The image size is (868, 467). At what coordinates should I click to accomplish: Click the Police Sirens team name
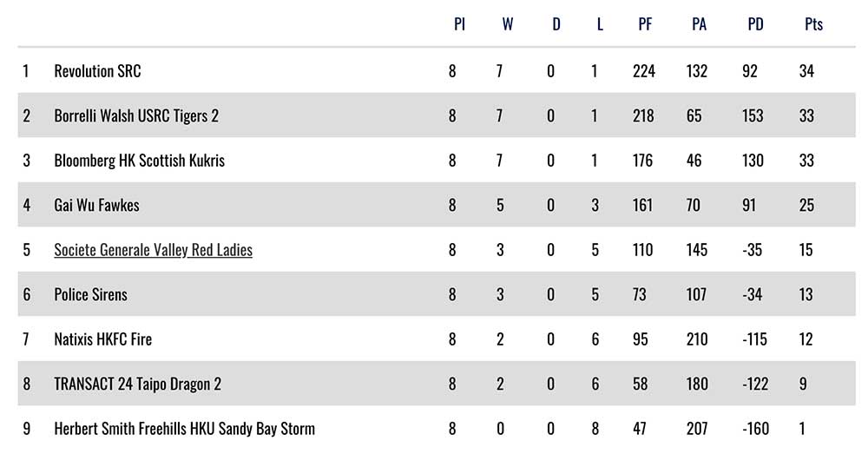90,295
